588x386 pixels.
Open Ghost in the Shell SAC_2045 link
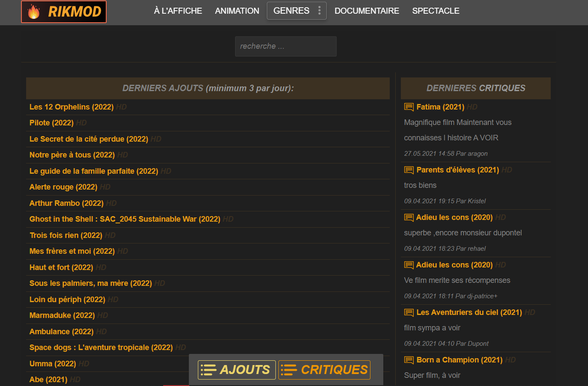[125, 219]
